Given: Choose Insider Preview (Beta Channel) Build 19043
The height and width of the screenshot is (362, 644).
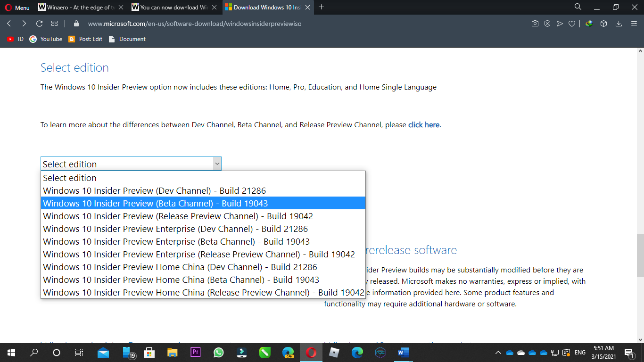Looking at the screenshot, I should (203, 204).
